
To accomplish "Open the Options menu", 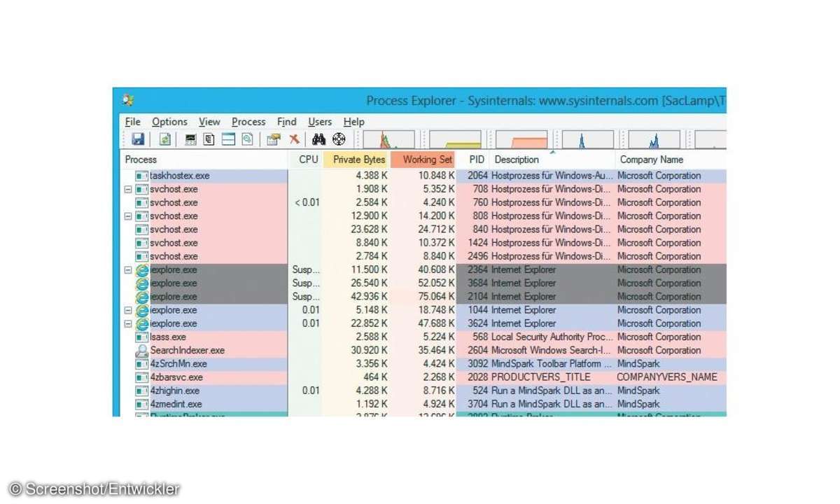I will tap(170, 122).
